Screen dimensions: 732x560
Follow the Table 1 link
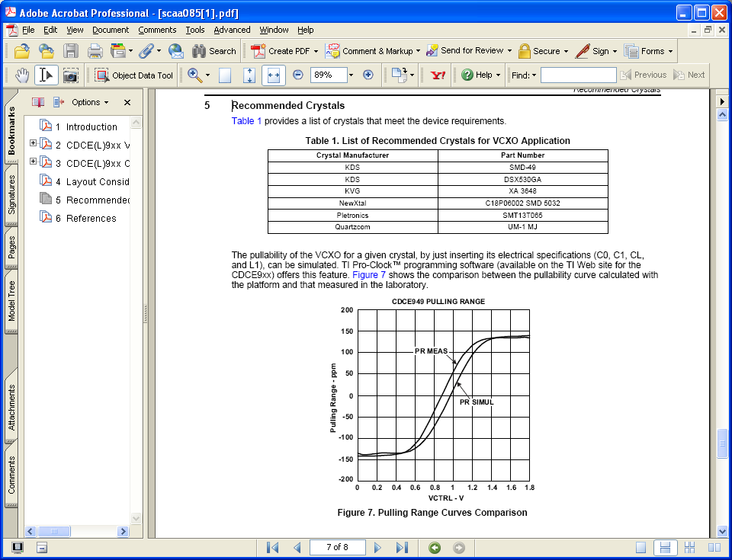(246, 121)
